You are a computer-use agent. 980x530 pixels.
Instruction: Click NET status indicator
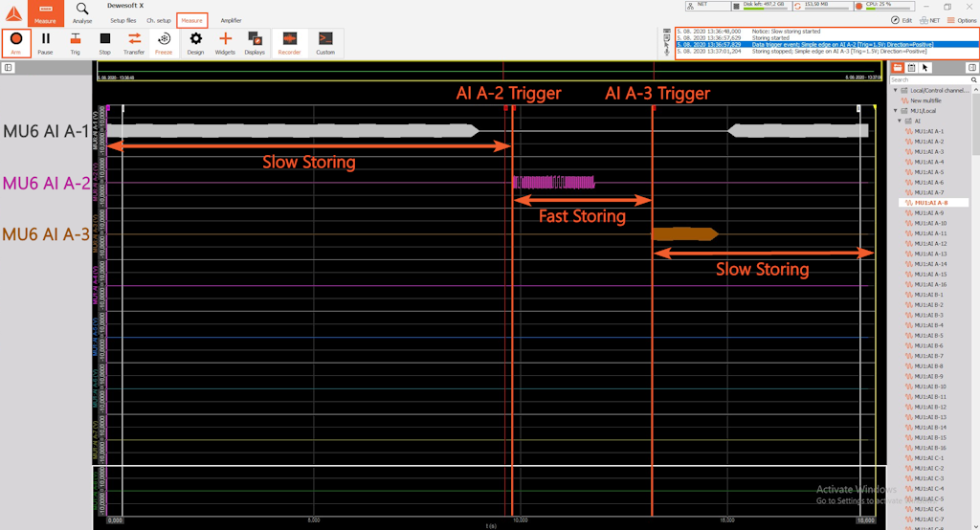[707, 6]
